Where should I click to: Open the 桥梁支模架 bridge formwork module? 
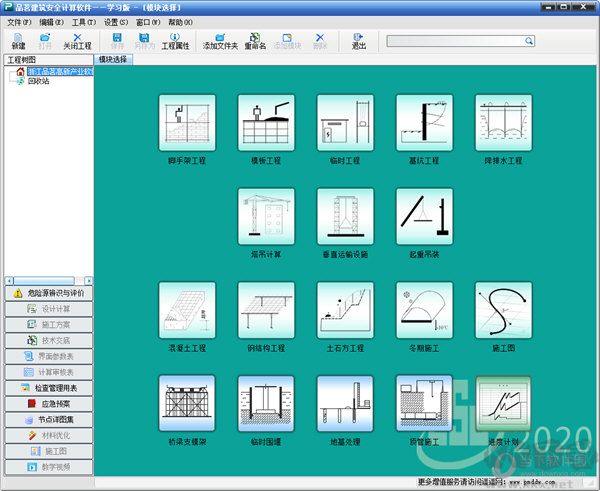click(187, 404)
